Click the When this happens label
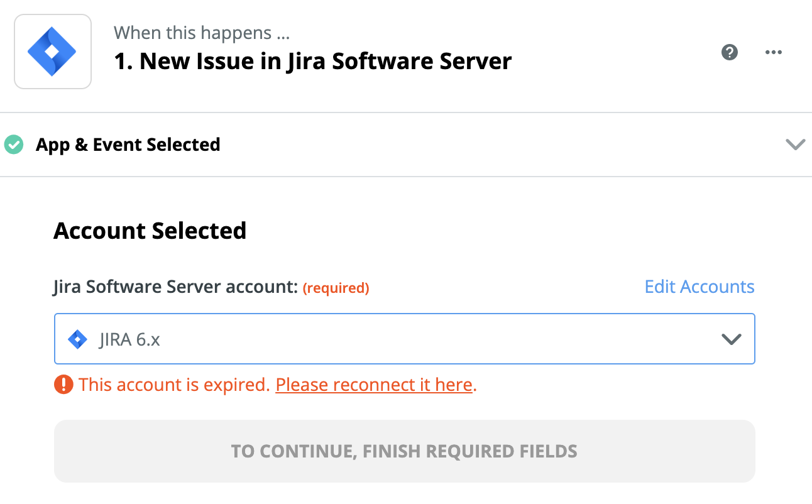This screenshot has width=812, height=504. [x=201, y=33]
